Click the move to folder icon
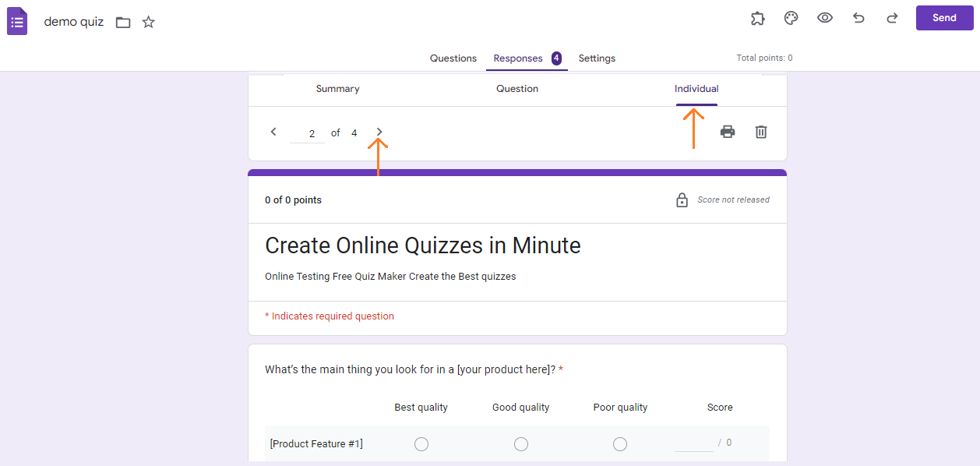This screenshot has width=980, height=466. 123,22
